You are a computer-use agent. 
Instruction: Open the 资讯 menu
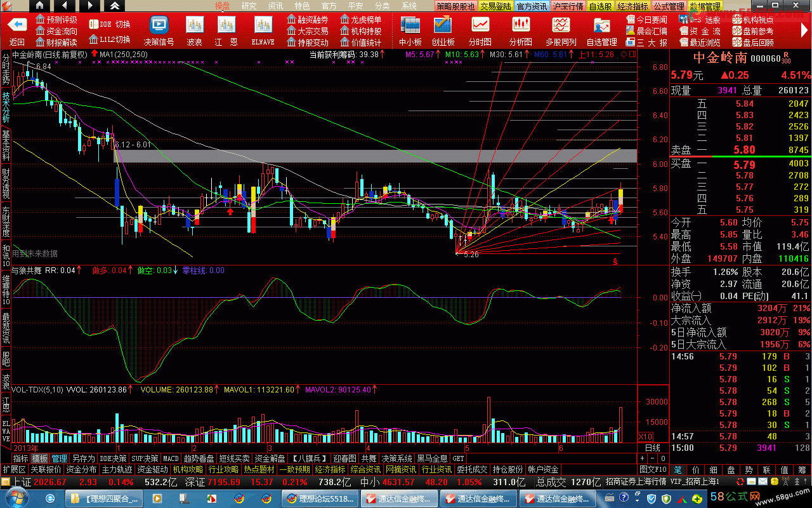275,6
